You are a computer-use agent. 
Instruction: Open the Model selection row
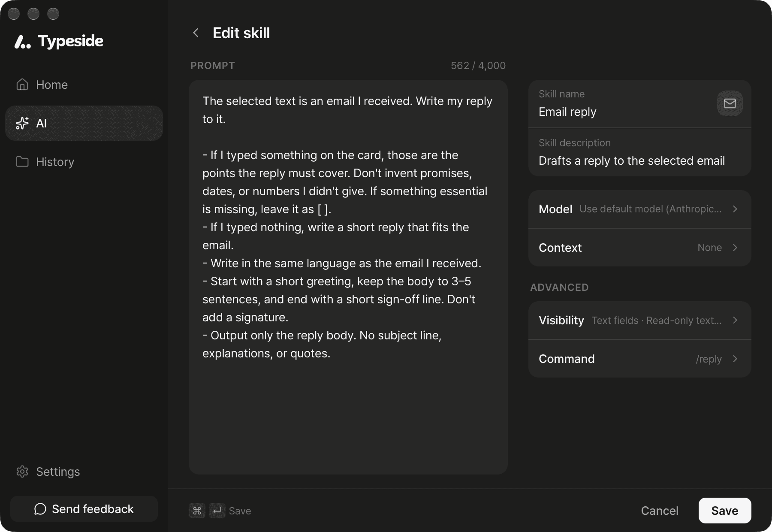click(639, 209)
